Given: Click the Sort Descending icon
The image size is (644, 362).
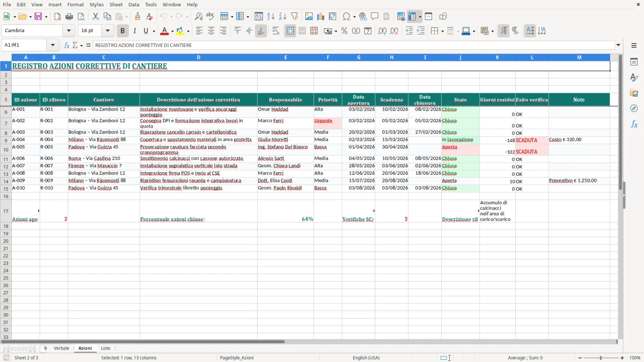Looking at the screenshot, I should tap(283, 17).
